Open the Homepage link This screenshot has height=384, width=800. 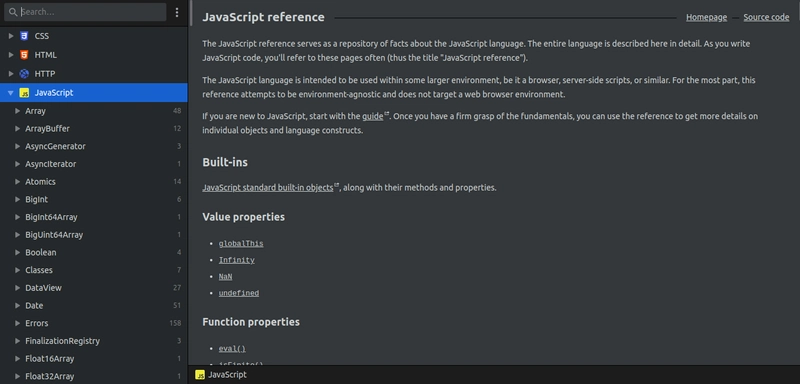coord(706,17)
